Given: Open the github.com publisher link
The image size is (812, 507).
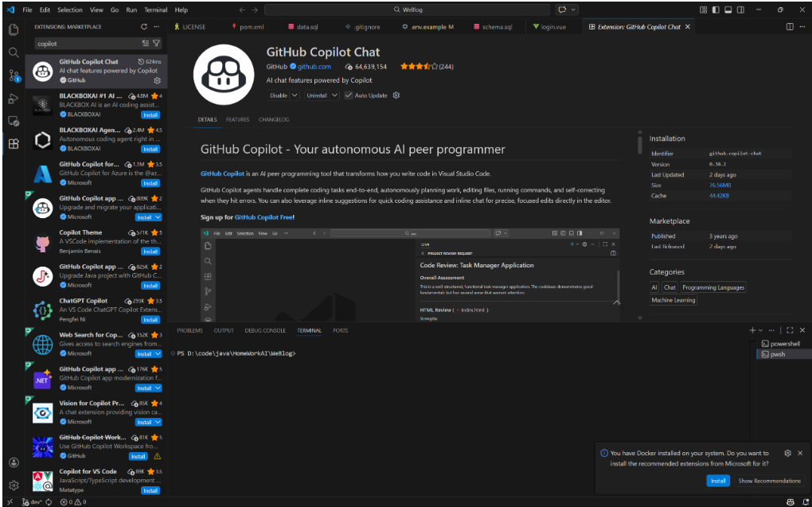Looking at the screenshot, I should 314,66.
